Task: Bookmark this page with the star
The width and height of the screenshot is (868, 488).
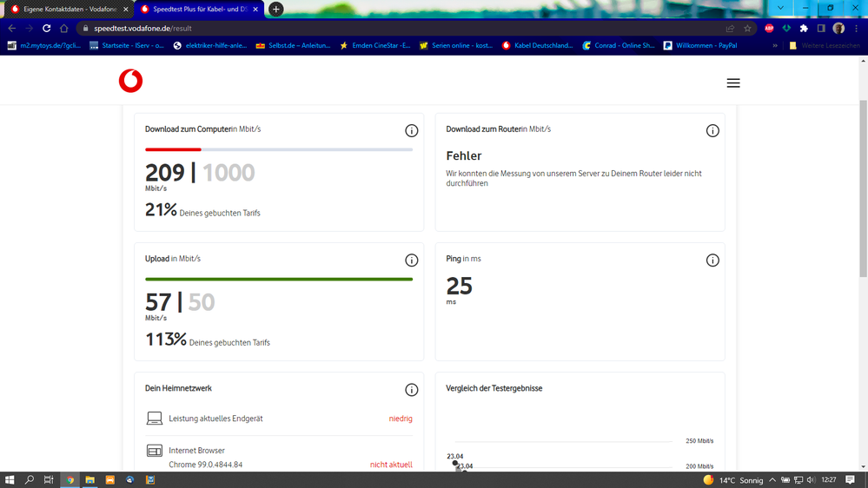Action: [x=747, y=28]
